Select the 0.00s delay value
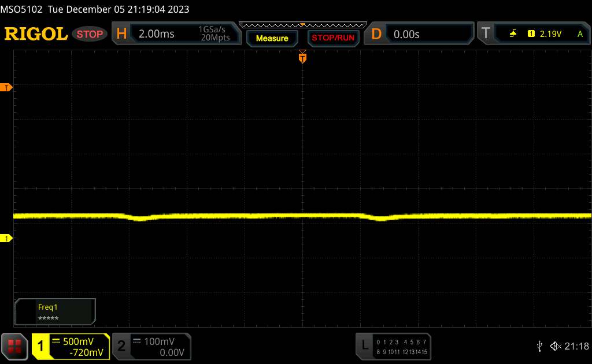The width and height of the screenshot is (592, 364). [406, 34]
